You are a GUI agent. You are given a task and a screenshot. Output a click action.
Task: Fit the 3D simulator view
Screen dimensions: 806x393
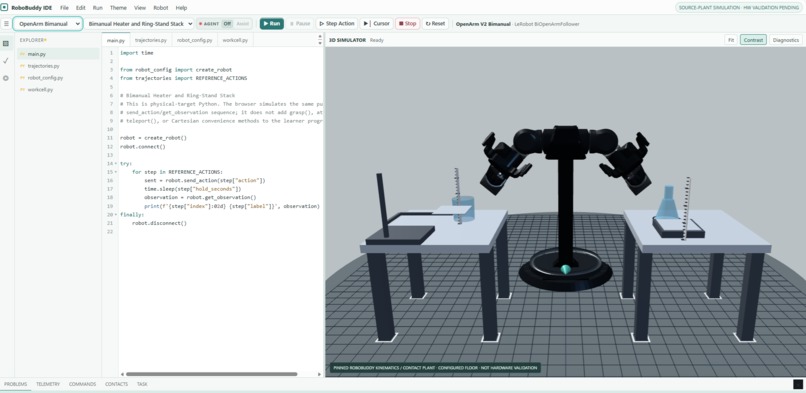(x=730, y=40)
